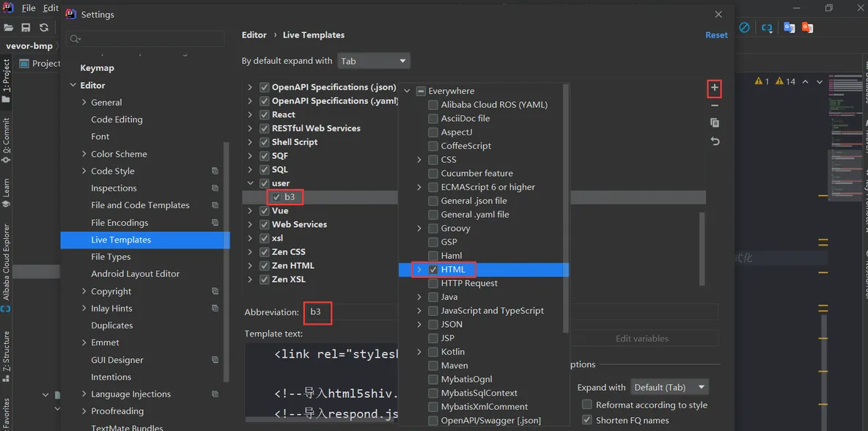Image resolution: width=868 pixels, height=431 pixels.
Task: Go to previous highlighted error arrow
Action: [x=806, y=81]
